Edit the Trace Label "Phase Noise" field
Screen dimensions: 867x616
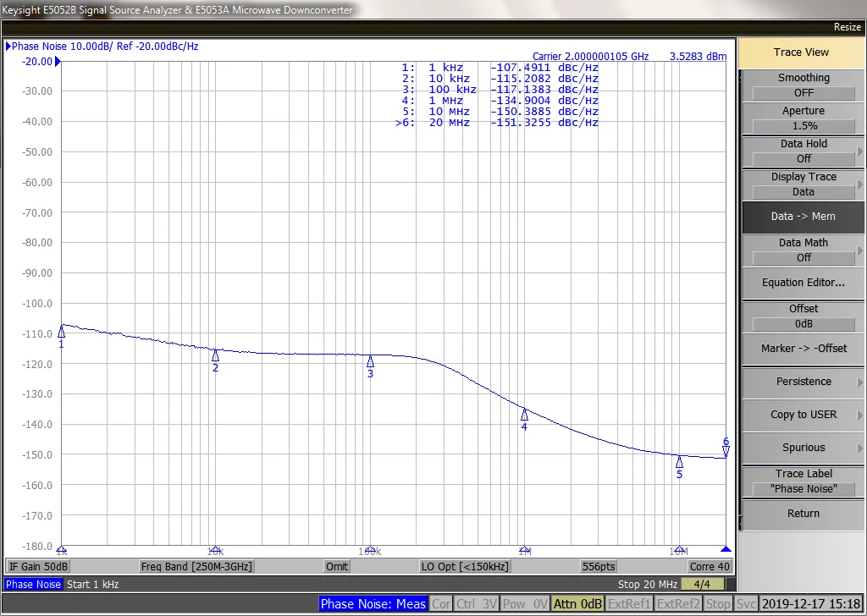point(803,488)
